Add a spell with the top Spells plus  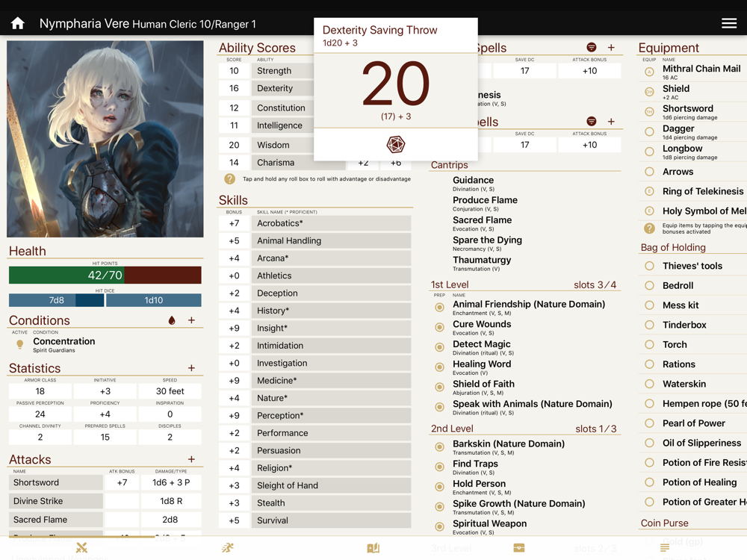click(x=611, y=47)
